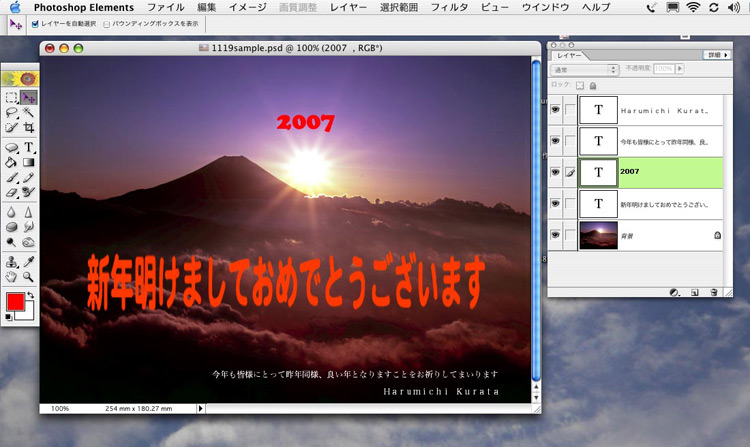Check the バウンディングボックスを表示 checkbox

click(x=107, y=24)
